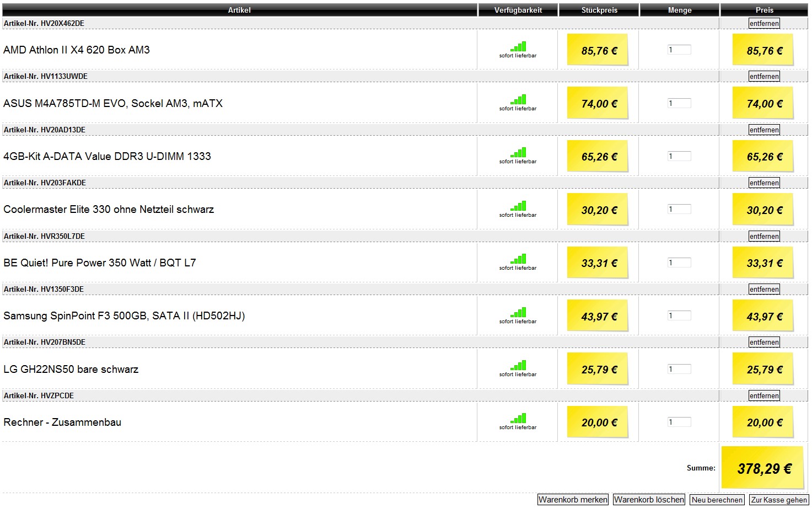Focus quantity field for ASUS M4A785TD-M EVO
Screen dimensions: 812x508
pyautogui.click(x=679, y=103)
